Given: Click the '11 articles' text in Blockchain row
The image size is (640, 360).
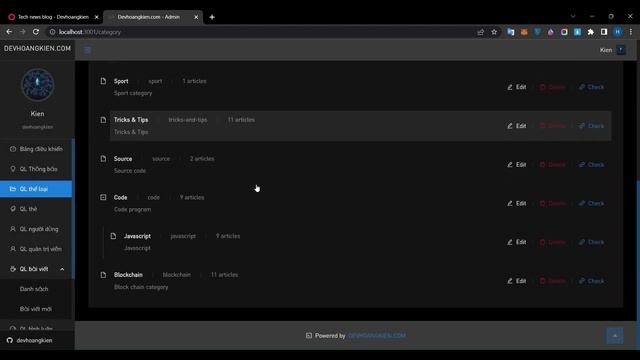Looking at the screenshot, I should (x=224, y=275).
